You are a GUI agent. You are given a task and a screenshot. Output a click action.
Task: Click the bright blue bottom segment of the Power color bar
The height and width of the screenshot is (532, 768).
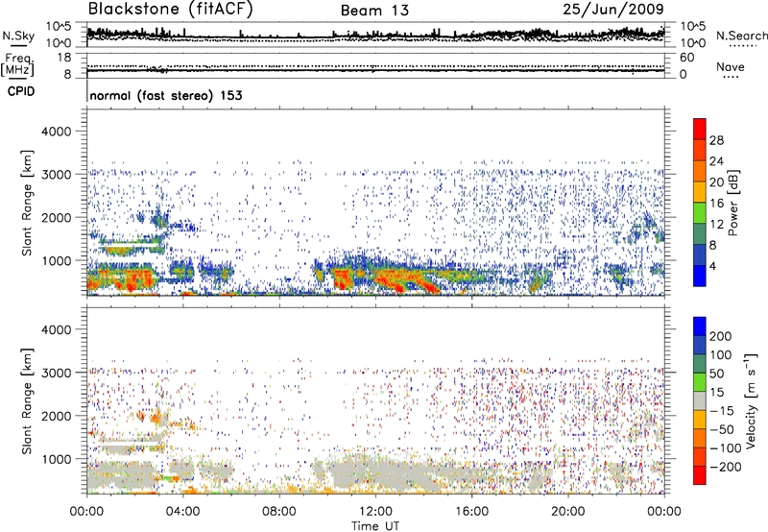click(x=700, y=276)
